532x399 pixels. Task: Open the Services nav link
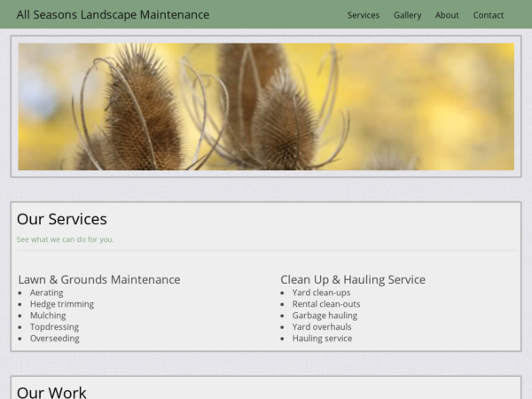point(363,15)
